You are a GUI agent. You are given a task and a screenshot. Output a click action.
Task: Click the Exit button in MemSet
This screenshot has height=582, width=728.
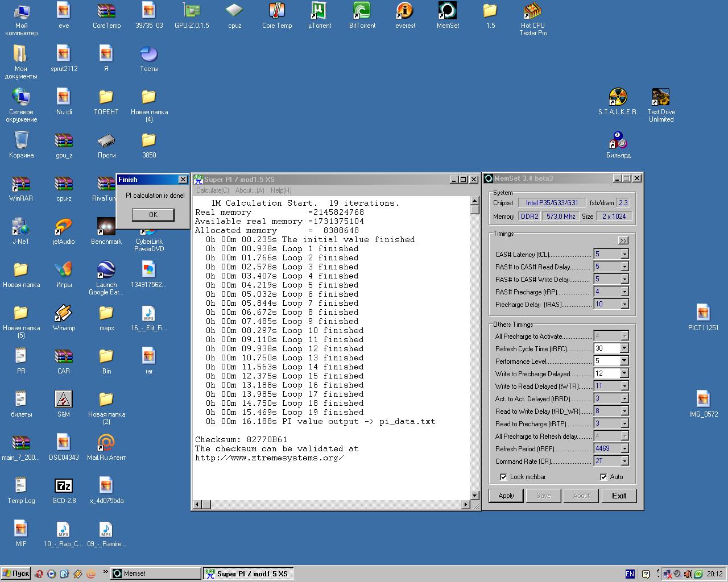tap(619, 496)
